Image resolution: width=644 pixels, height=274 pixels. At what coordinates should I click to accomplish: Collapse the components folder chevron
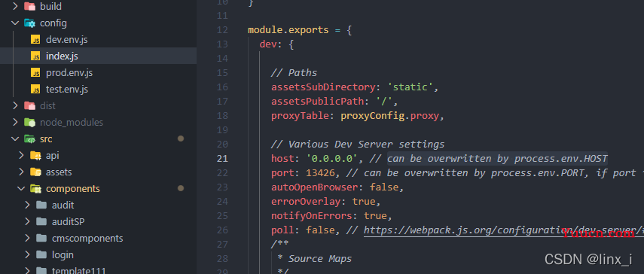[x=21, y=189]
